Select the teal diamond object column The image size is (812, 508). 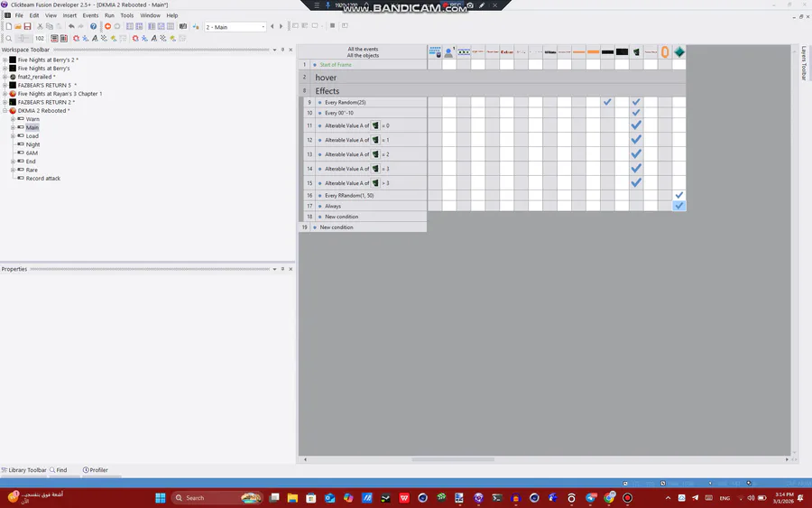[x=678, y=51]
